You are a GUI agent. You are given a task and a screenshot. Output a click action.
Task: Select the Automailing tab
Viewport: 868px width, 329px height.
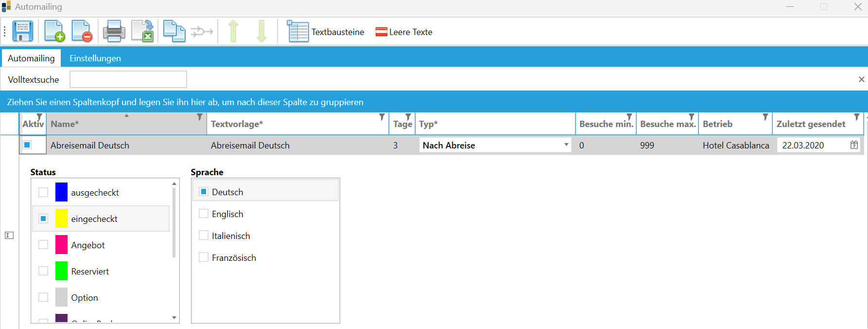click(x=31, y=58)
